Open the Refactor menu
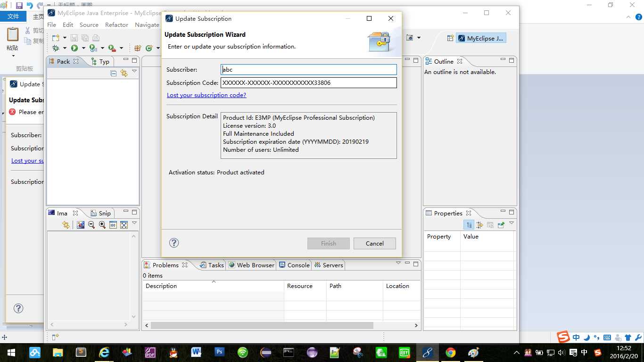The image size is (644, 362). pos(116,25)
